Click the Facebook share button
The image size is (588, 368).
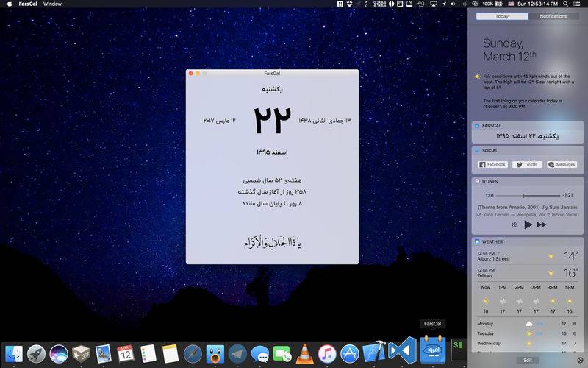[x=492, y=165]
